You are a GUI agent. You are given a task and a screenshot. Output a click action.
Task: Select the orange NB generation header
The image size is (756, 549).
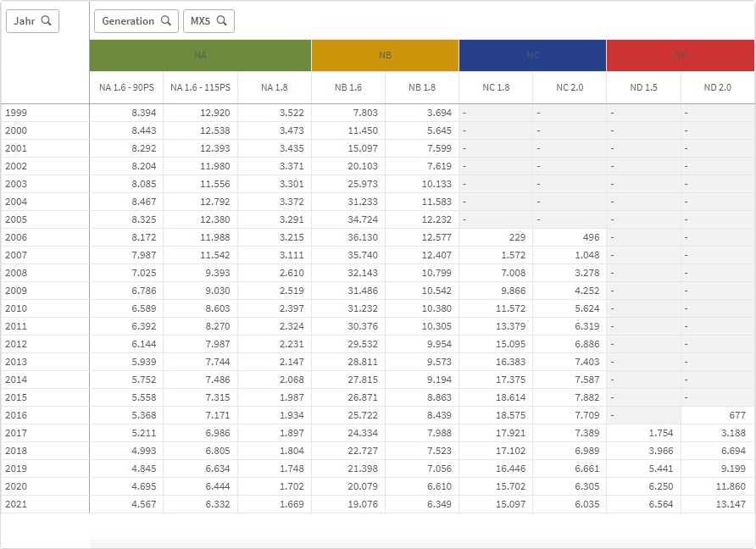[385, 55]
